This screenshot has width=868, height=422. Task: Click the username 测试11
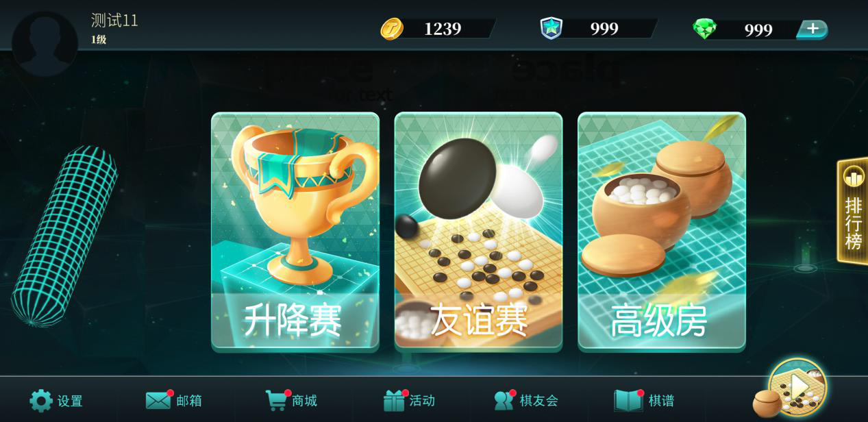(115, 21)
